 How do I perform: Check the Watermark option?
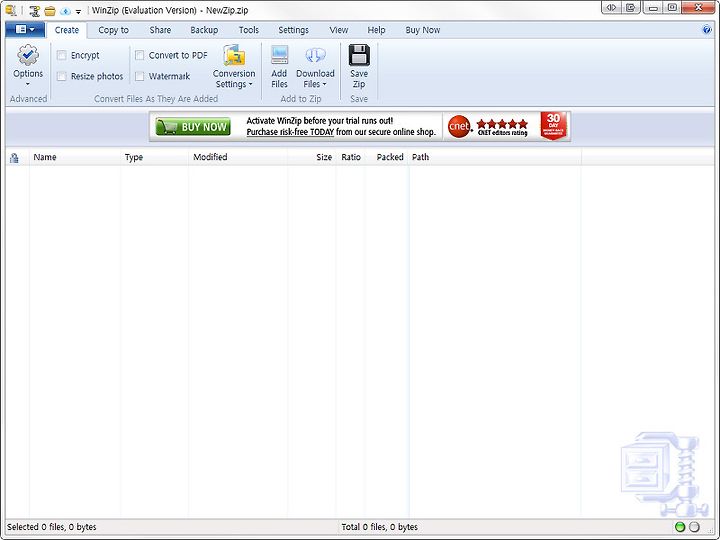coord(140,76)
